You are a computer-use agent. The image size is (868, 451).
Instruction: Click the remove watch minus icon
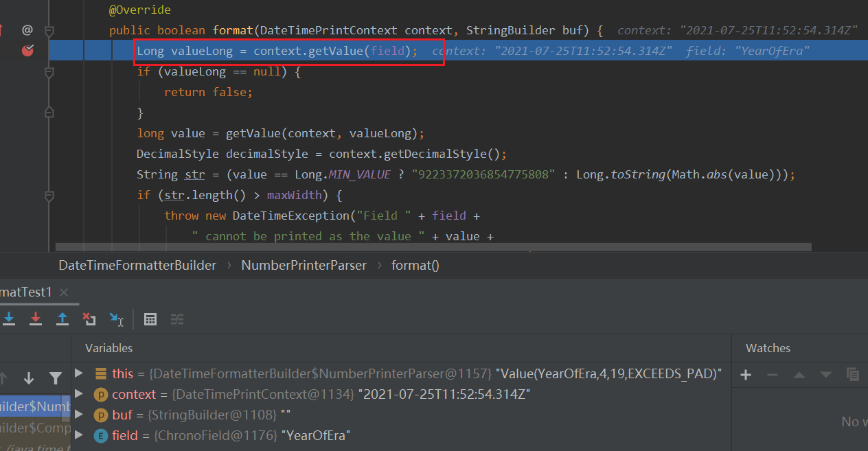772,375
